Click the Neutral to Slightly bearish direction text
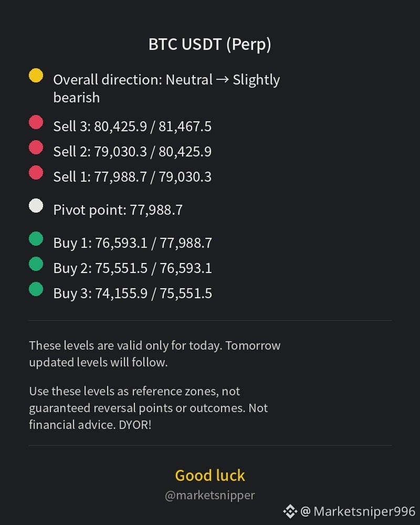Image resolution: width=420 pixels, height=525 pixels. pyautogui.click(x=166, y=88)
